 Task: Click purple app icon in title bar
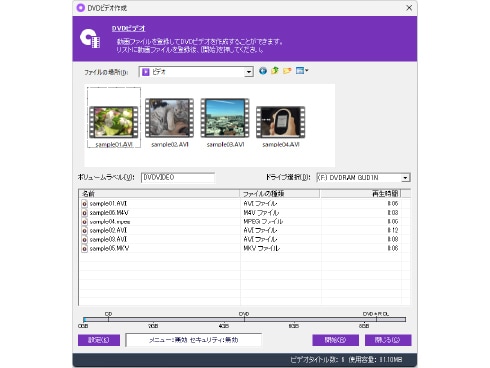80,8
